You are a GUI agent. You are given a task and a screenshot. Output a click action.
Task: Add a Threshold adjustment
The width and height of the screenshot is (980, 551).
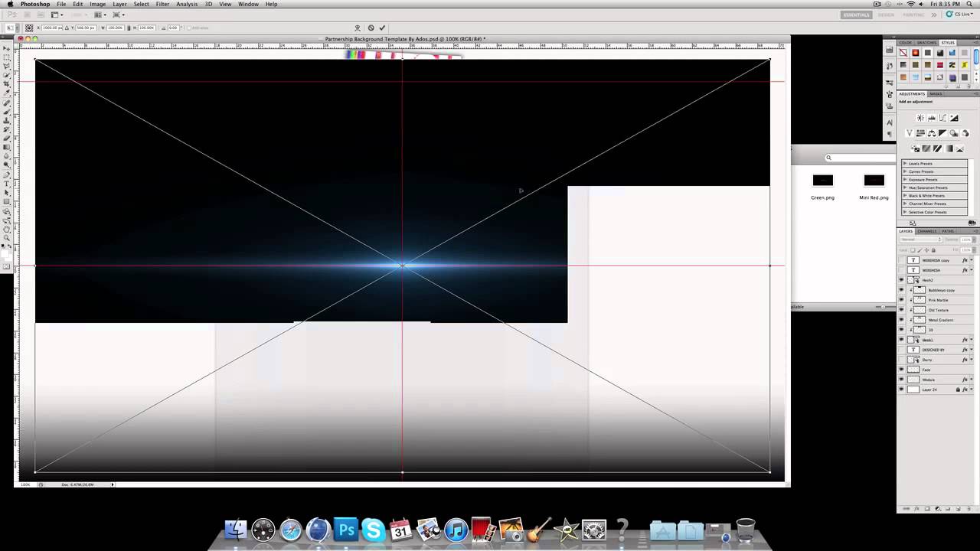point(937,148)
